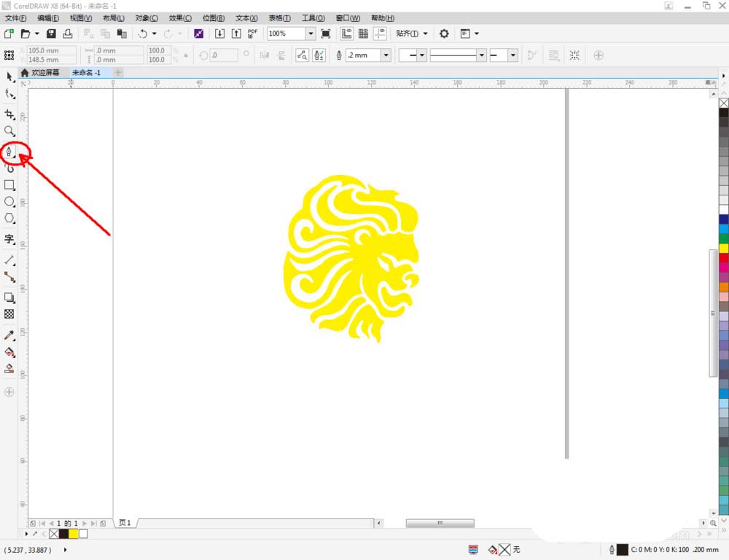Select the Parallel dimension tool
This screenshot has height=560, width=729.
(9, 260)
